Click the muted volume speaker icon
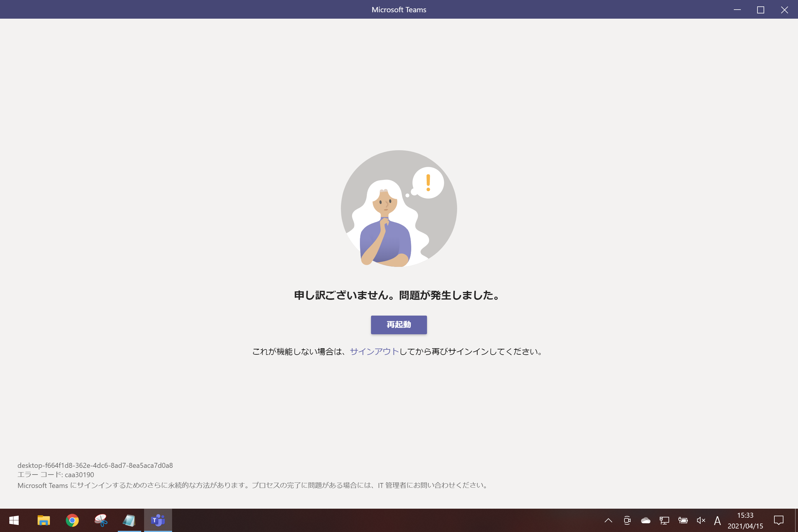 pyautogui.click(x=701, y=520)
